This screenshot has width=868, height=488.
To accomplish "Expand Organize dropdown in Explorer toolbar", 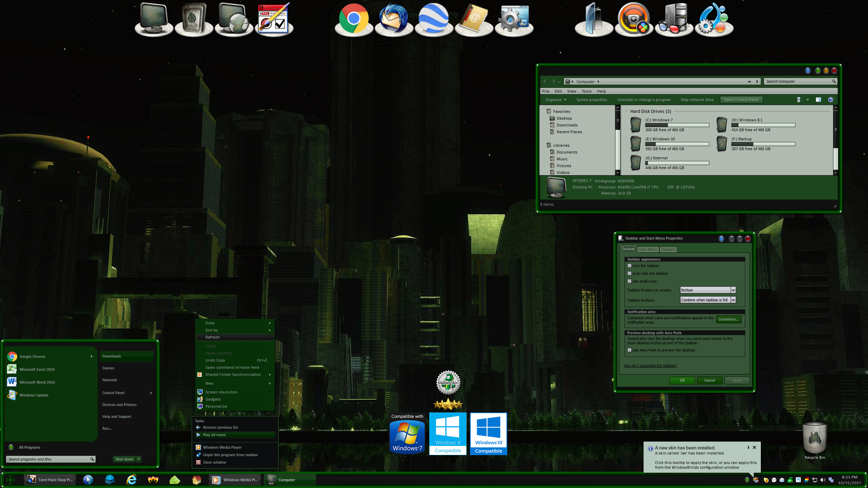I will (x=556, y=100).
